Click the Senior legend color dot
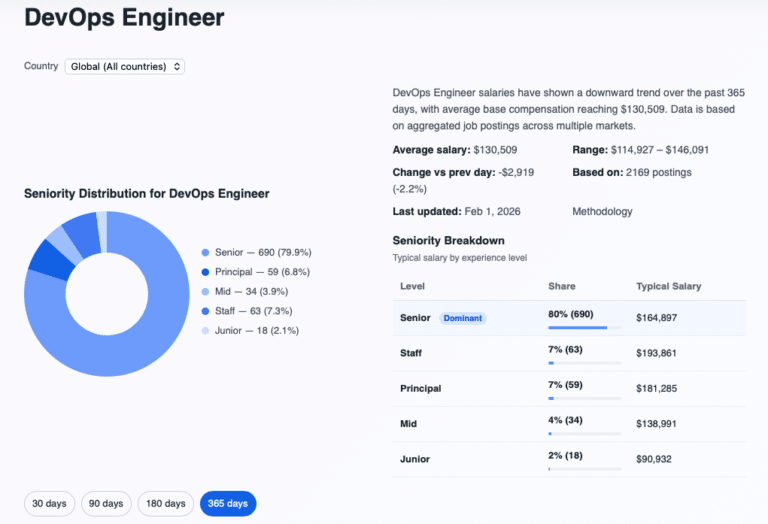768x524 pixels. click(x=205, y=253)
